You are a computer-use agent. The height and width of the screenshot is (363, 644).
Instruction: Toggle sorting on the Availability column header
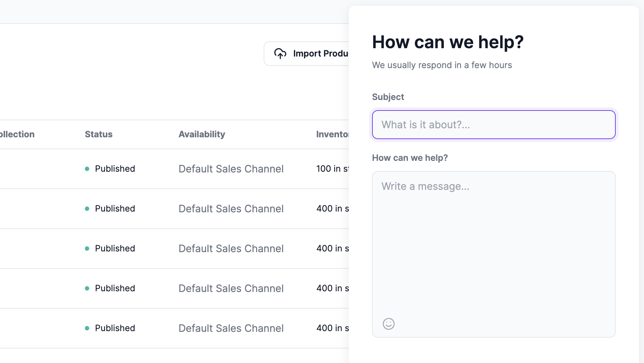coord(202,134)
